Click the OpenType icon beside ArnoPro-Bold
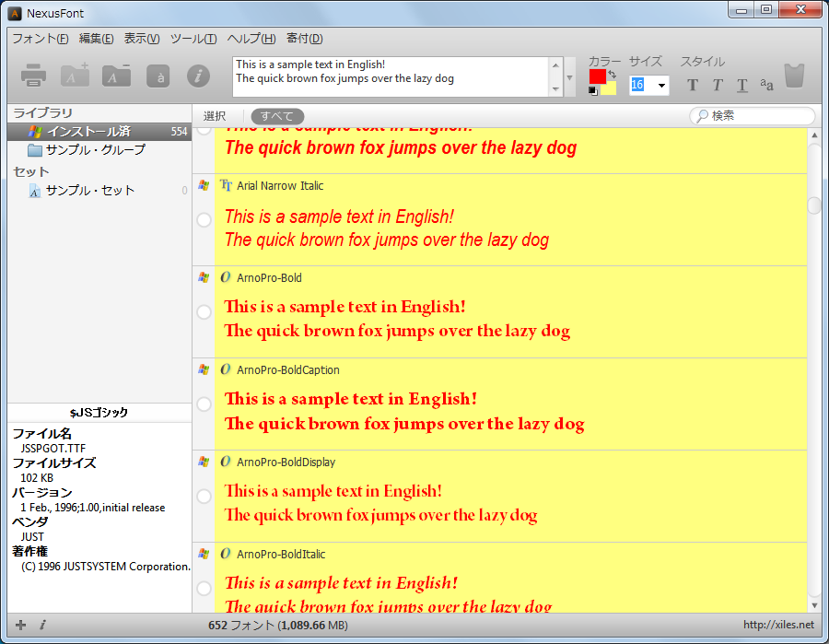 coord(226,277)
